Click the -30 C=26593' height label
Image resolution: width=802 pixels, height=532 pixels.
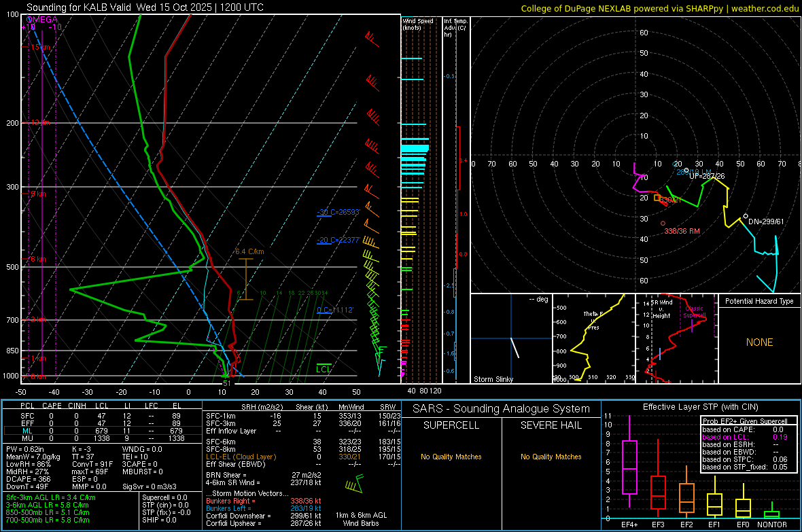pos(338,212)
